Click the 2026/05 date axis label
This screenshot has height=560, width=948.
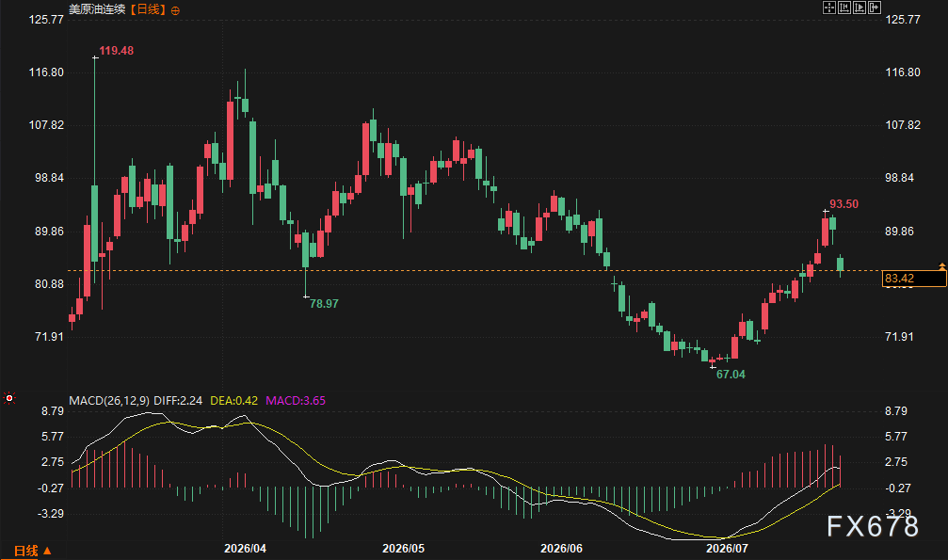coord(403,549)
